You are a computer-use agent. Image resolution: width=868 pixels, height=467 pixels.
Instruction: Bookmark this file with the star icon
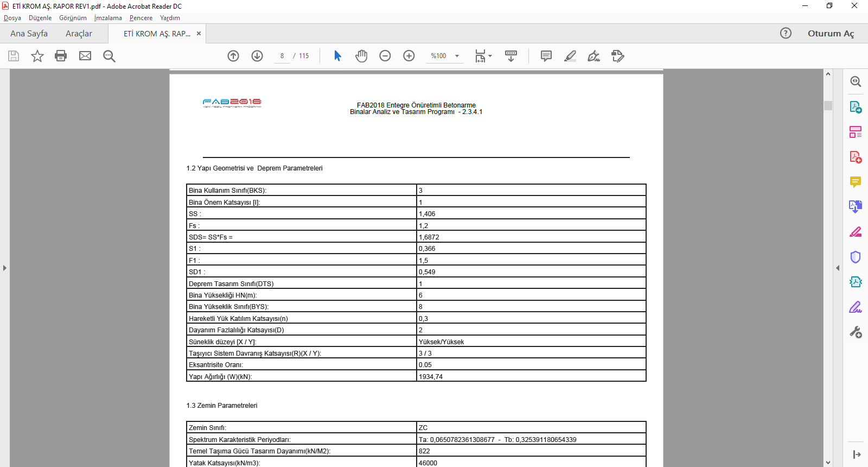click(x=37, y=56)
